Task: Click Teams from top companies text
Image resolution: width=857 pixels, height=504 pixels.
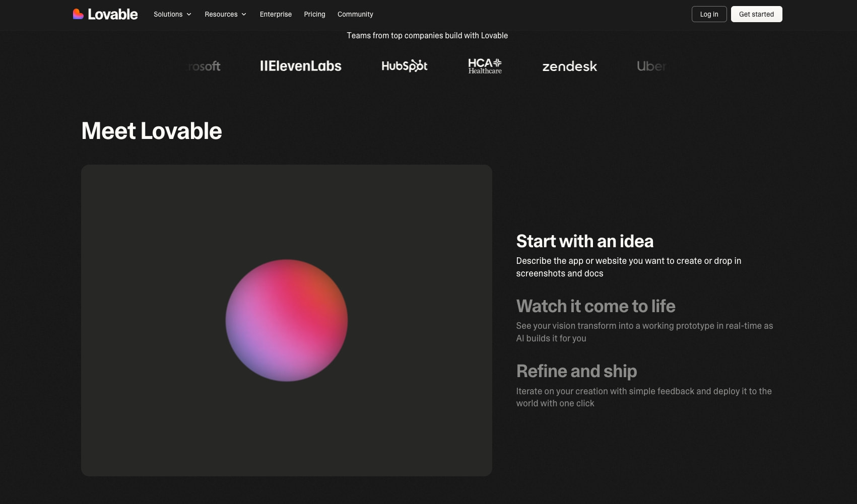Action: tap(427, 35)
